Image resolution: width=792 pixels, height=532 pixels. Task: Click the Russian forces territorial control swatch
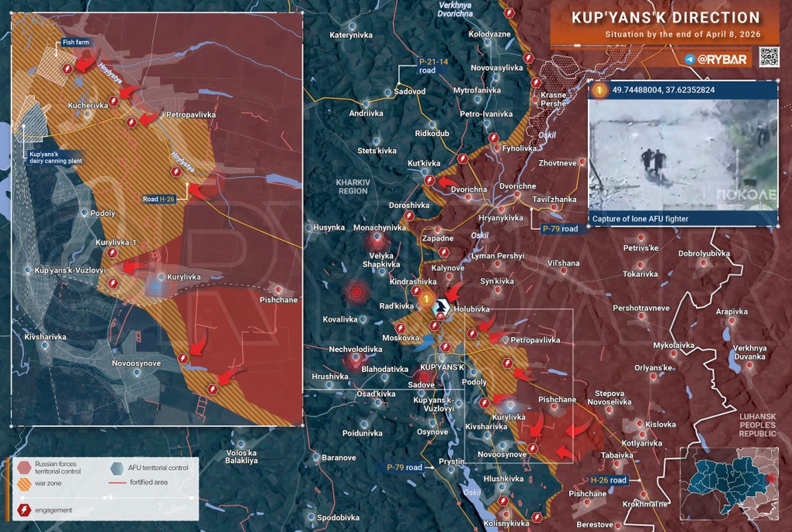23,468
